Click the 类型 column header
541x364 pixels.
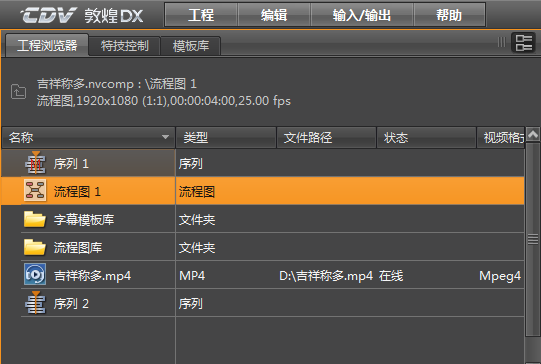[226, 138]
